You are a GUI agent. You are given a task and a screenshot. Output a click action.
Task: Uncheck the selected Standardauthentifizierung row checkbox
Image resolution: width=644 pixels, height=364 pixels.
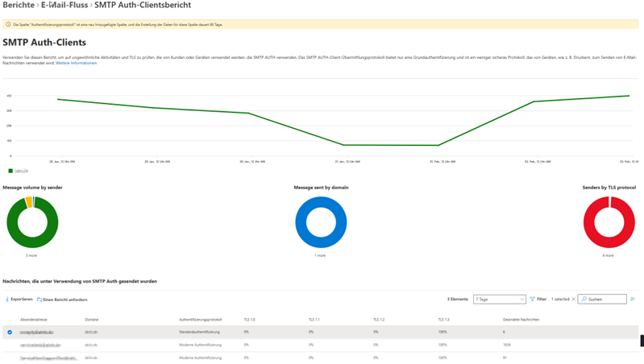(x=10, y=332)
